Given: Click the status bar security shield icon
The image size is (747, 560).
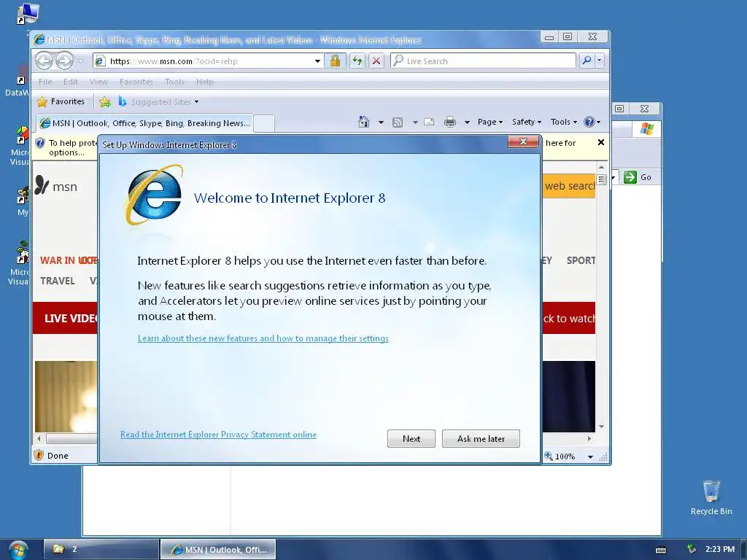Looking at the screenshot, I should [x=39, y=455].
